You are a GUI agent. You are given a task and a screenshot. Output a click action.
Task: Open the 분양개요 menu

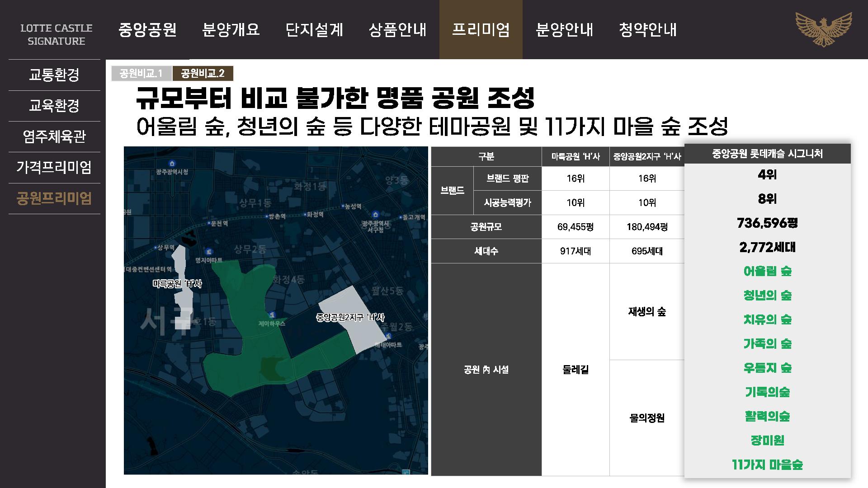(x=231, y=29)
